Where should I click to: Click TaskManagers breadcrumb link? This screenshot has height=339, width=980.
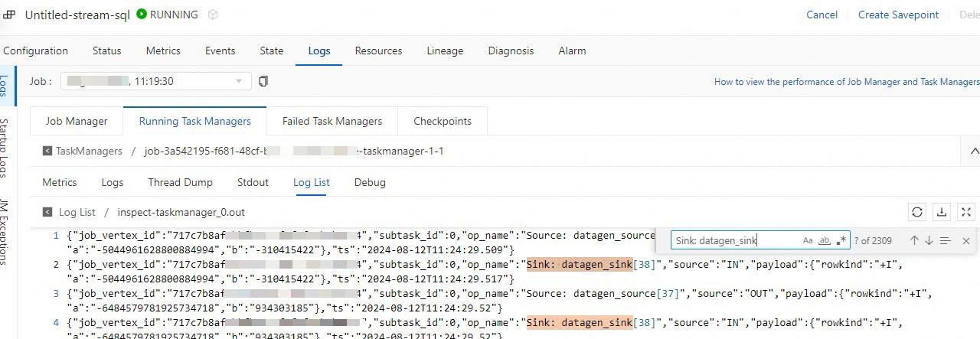[x=89, y=151]
